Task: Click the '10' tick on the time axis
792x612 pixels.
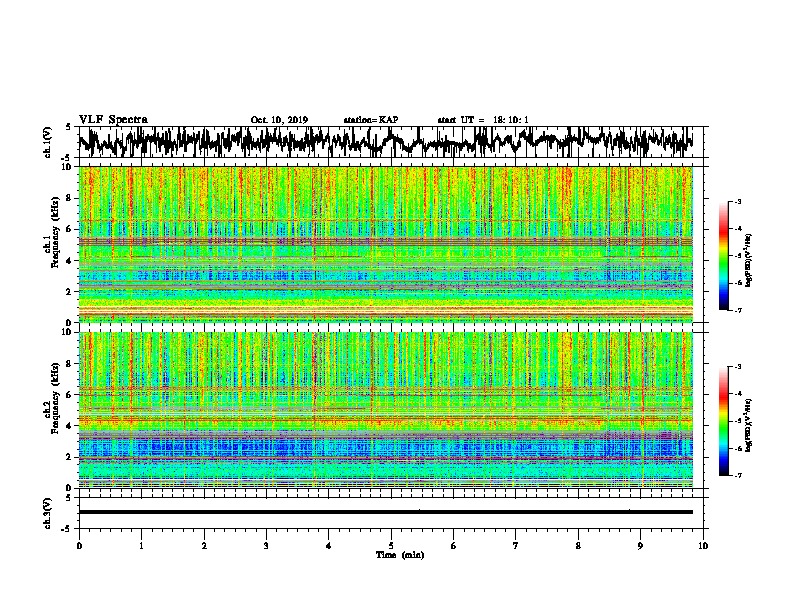Action: tap(703, 546)
